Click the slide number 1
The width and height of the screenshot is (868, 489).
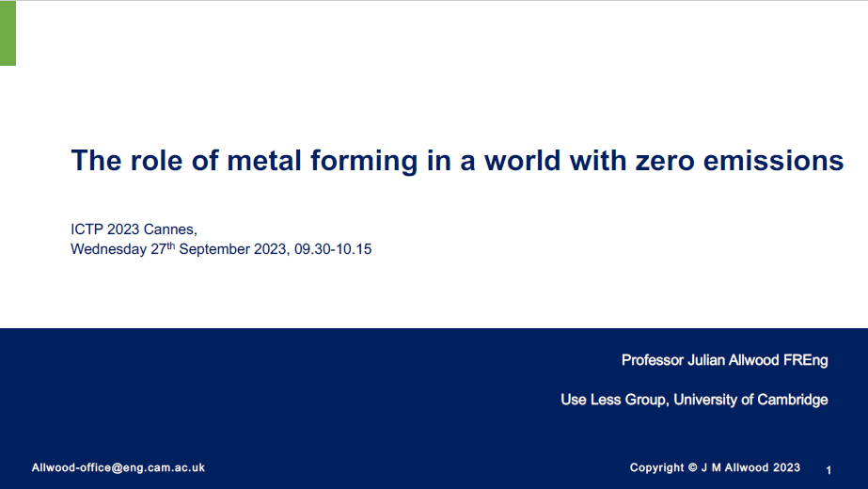(829, 470)
